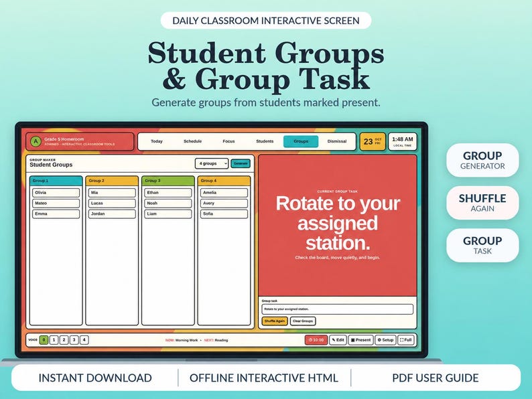Viewport: 532px width, 399px height.
Task: Select student Sofia in Group 4
Action: click(x=224, y=214)
